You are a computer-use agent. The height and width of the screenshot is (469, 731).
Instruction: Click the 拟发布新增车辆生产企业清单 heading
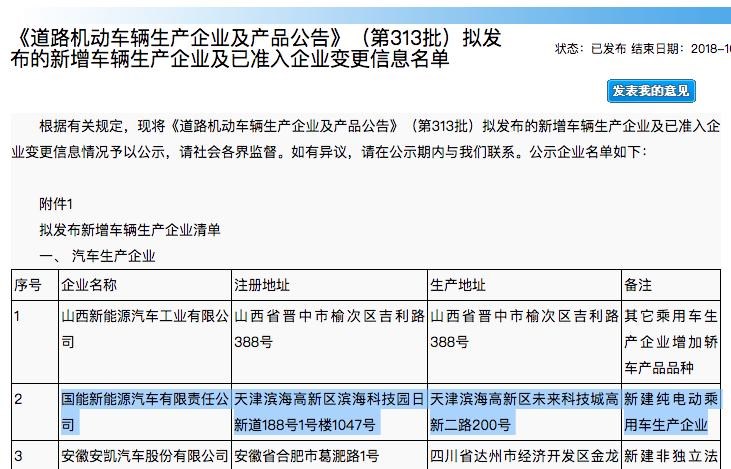(x=130, y=230)
